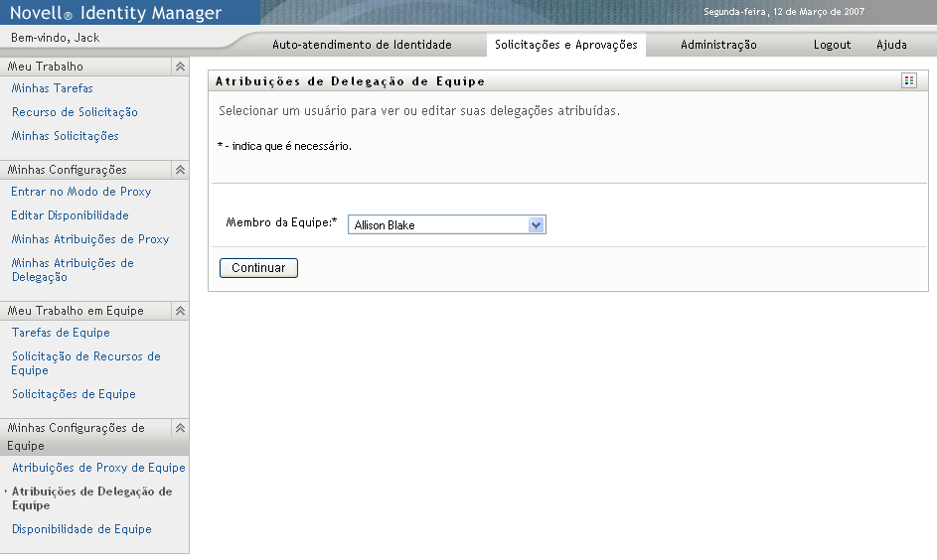Click the Continuar button
Viewport: 937px width, 560px height.
click(x=258, y=268)
